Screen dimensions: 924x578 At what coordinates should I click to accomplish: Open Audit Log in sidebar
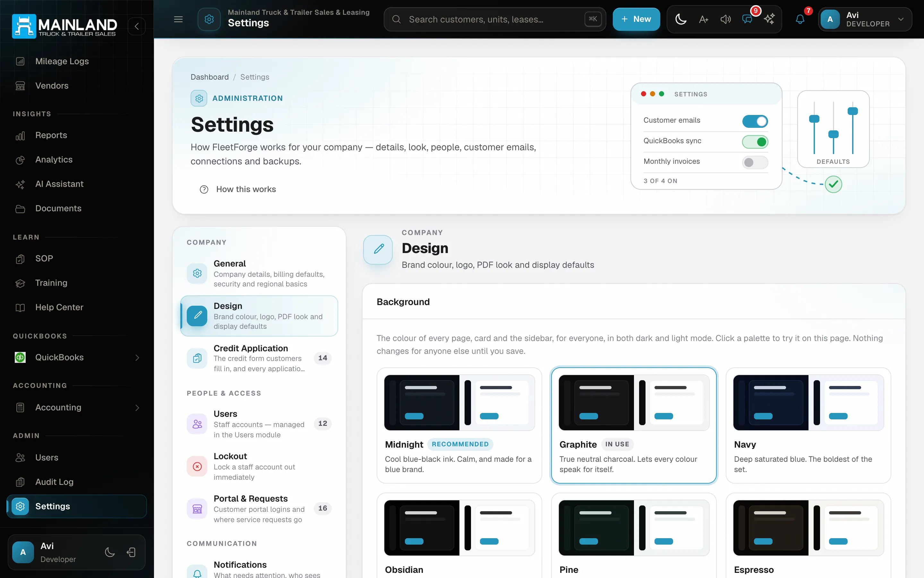point(76,482)
